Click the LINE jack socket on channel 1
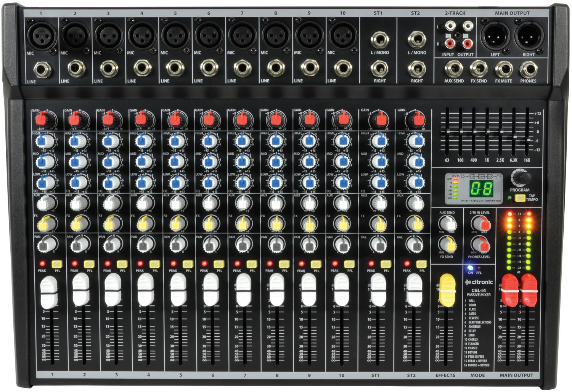The height and width of the screenshot is (392, 572). coord(41,69)
